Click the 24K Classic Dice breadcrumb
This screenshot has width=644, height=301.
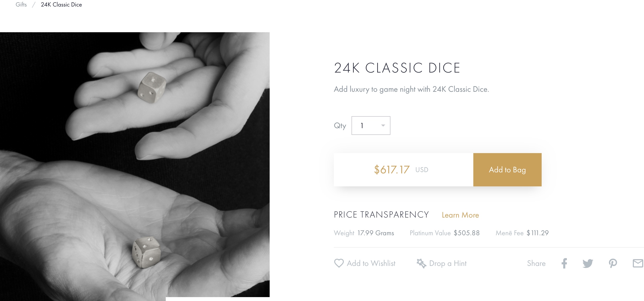tap(61, 5)
